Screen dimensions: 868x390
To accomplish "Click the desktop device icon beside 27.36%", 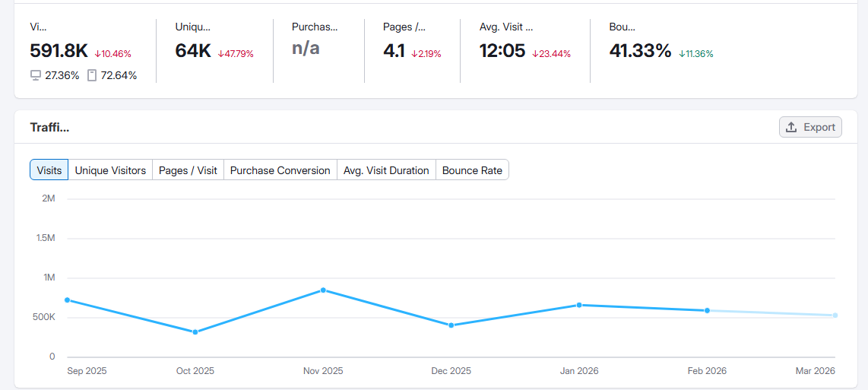I will point(35,75).
